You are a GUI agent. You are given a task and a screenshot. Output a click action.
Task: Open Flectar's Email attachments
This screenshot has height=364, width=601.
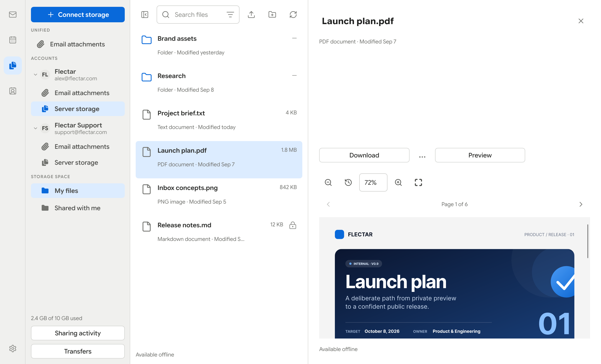tap(78, 93)
